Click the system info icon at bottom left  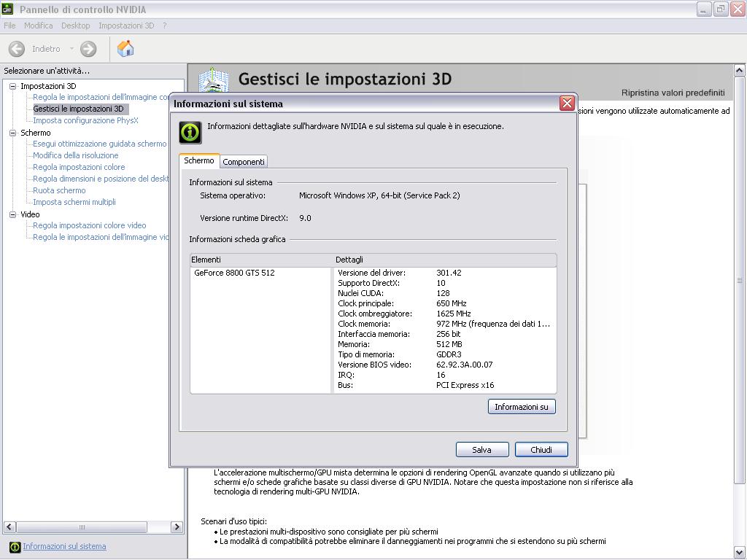tap(15, 547)
